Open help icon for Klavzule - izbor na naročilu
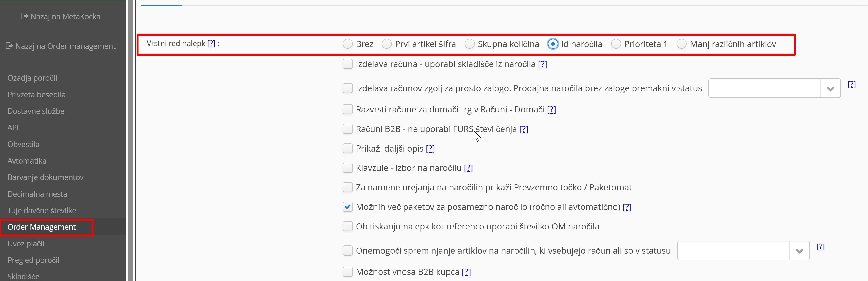Image resolution: width=868 pixels, height=281 pixels. click(468, 168)
